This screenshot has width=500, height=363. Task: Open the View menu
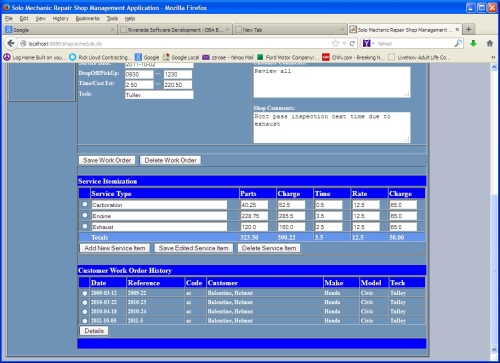pyautogui.click(x=40, y=18)
